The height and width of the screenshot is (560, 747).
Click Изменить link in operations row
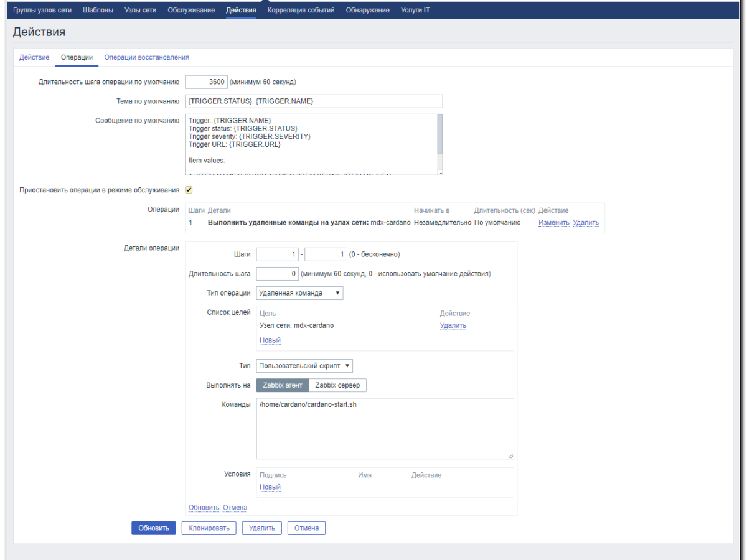(x=553, y=222)
